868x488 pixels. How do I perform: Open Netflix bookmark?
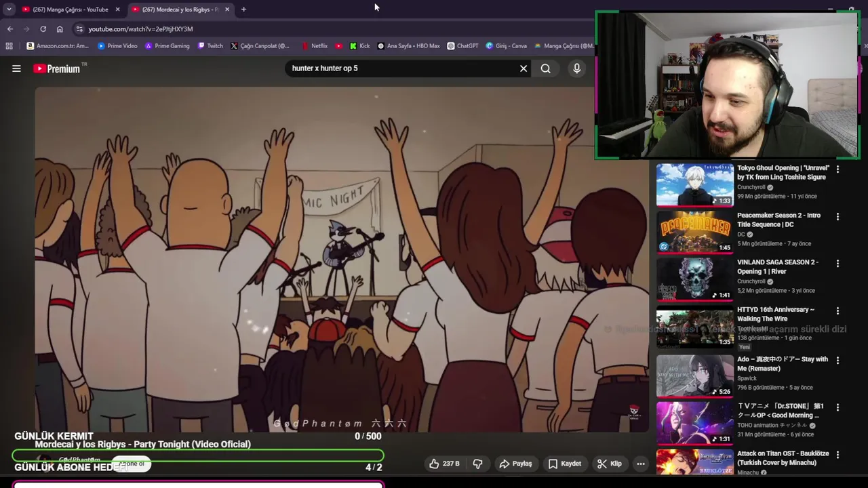[x=314, y=46]
